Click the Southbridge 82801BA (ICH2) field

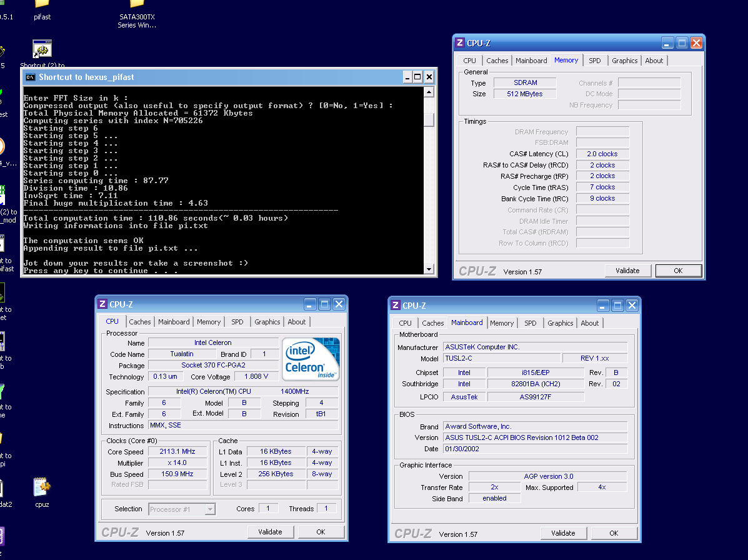(536, 384)
